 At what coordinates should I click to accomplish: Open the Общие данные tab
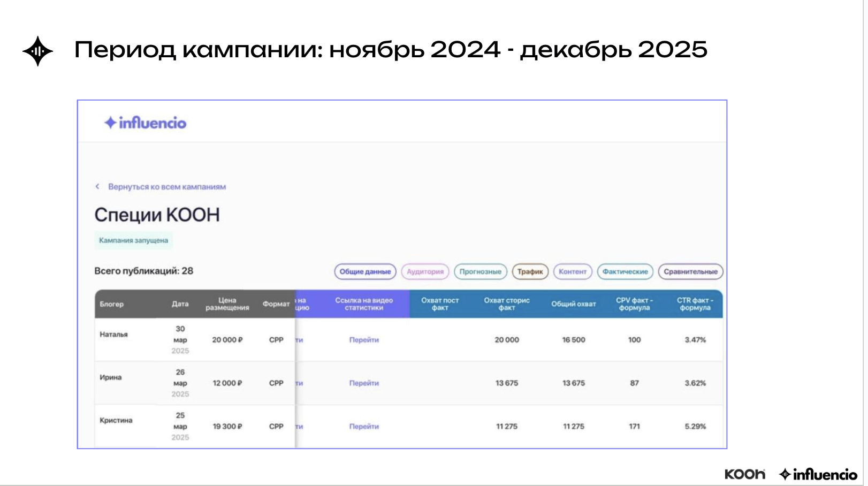tap(365, 271)
